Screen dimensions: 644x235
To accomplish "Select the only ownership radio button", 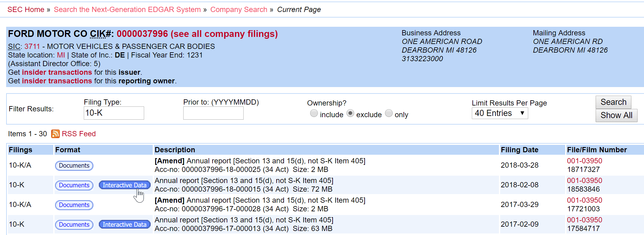I will 389,114.
